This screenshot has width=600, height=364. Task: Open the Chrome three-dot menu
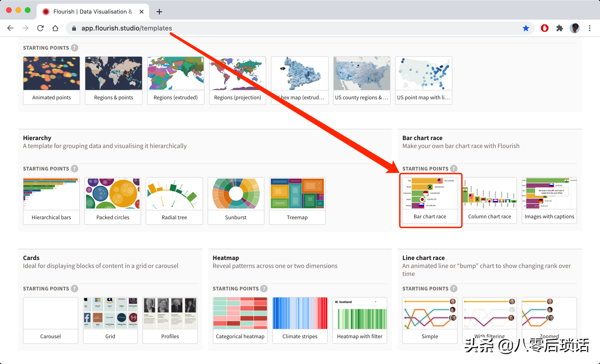(x=589, y=28)
